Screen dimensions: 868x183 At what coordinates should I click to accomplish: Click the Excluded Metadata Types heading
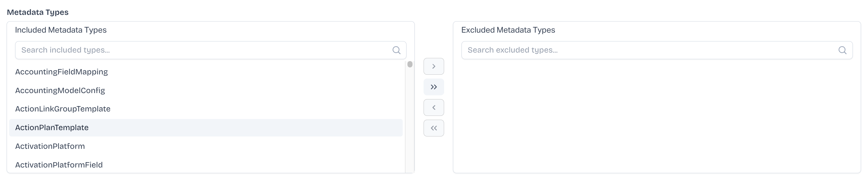tap(508, 30)
